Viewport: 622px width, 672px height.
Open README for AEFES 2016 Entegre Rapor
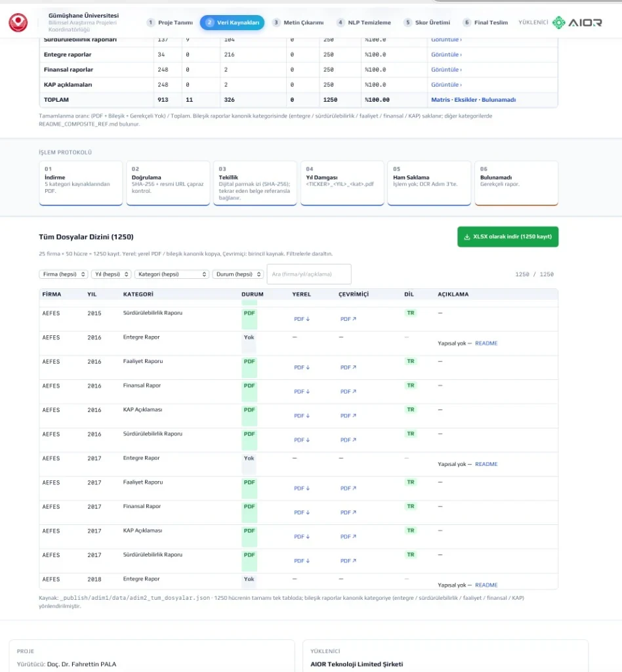[486, 343]
